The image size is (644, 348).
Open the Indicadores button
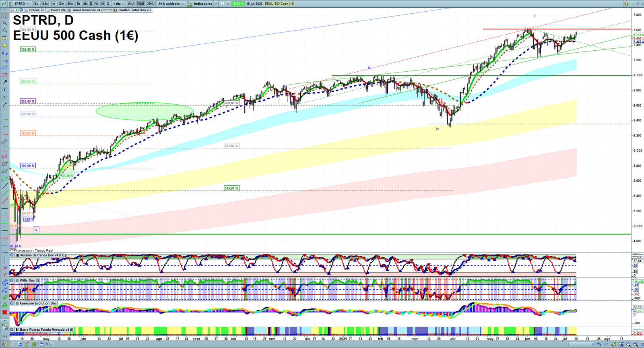click(x=200, y=4)
